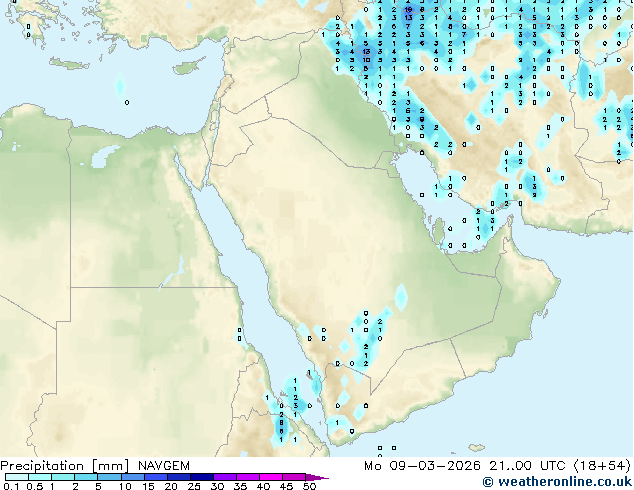Click the 'Precipitation [mm]' title text
The width and height of the screenshot is (634, 490).
[x=65, y=466]
